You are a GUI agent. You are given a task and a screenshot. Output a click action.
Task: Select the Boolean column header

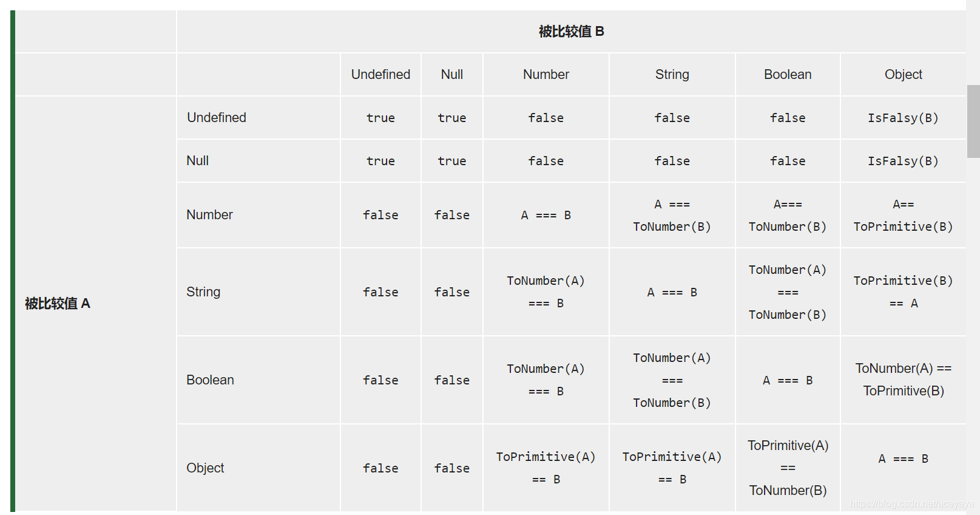pyautogui.click(x=788, y=75)
